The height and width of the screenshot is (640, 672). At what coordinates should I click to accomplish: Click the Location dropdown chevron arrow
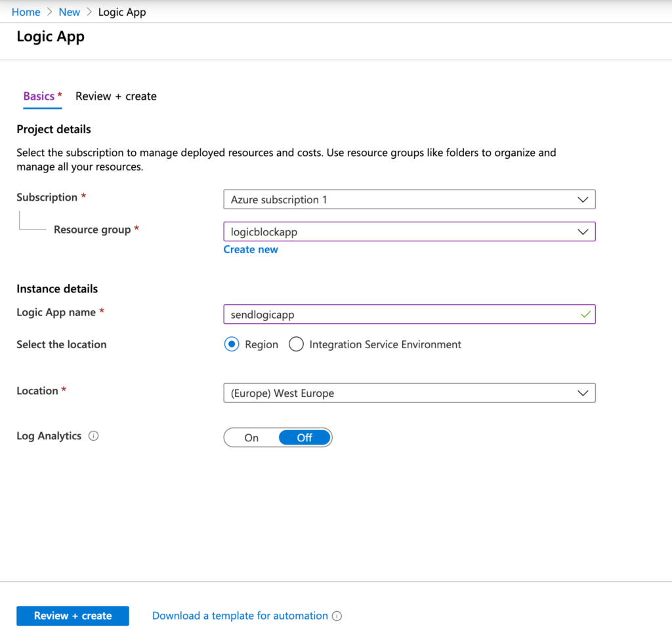point(583,393)
